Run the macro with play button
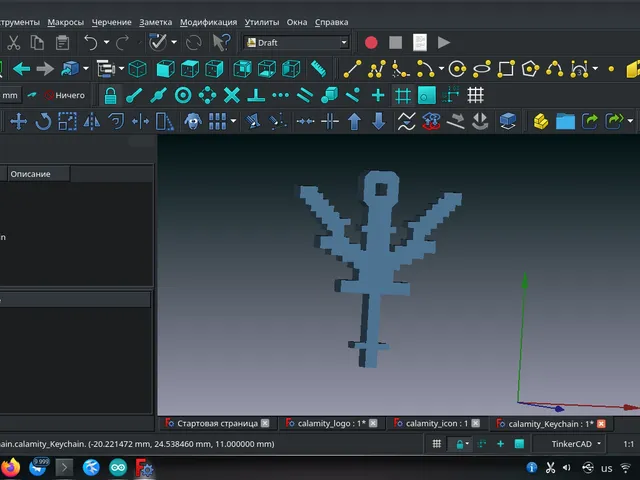The width and height of the screenshot is (640, 480). (444, 42)
